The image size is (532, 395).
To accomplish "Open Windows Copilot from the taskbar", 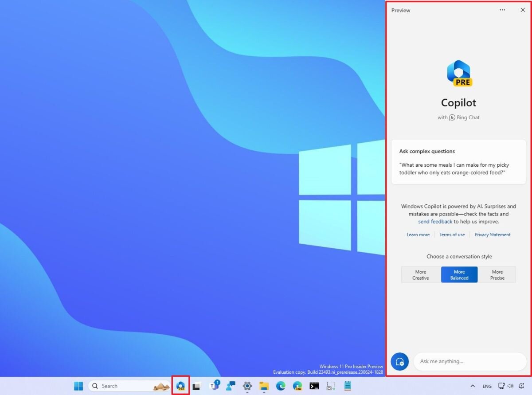I will tap(180, 386).
